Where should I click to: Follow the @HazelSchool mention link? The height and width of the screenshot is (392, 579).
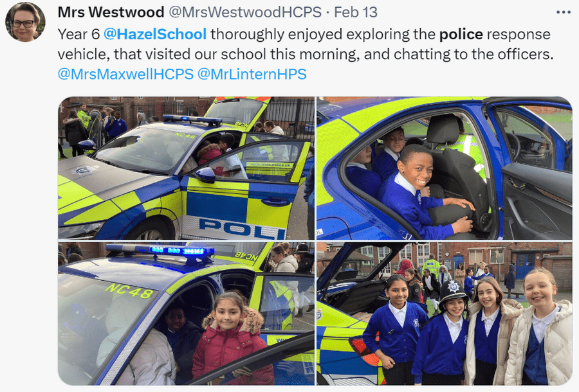[x=154, y=34]
